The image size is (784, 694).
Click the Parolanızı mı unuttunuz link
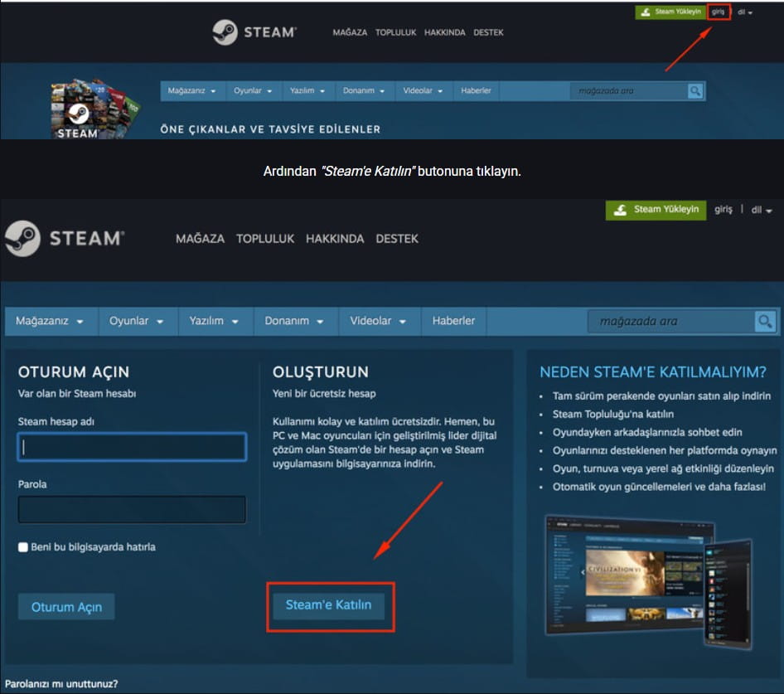[x=61, y=683]
